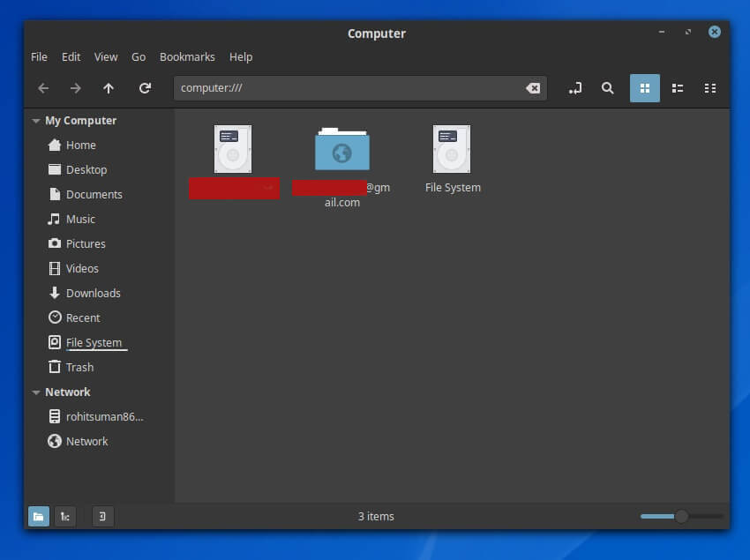The width and height of the screenshot is (750, 560).
Task: Click the search magnifier icon
Action: pyautogui.click(x=607, y=88)
